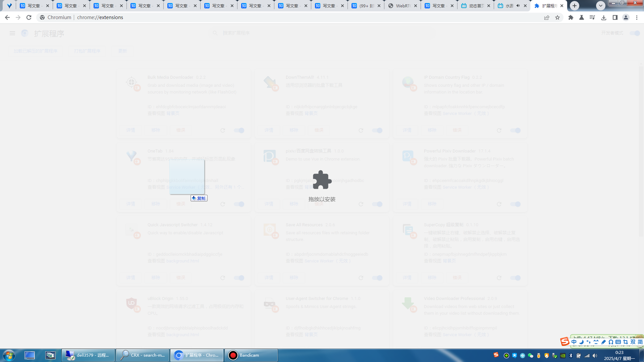Open the tab search dropdown arrow
644x362 pixels.
(x=601, y=5)
